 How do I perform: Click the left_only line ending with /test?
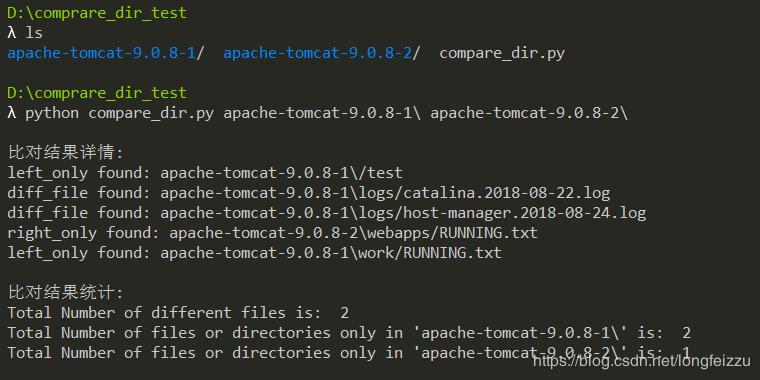coord(205,173)
